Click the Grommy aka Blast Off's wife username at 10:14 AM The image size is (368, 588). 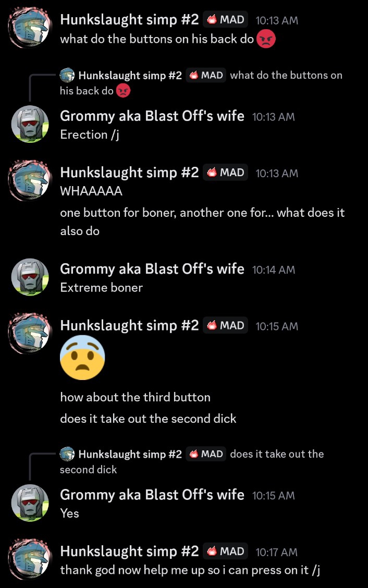tap(152, 269)
